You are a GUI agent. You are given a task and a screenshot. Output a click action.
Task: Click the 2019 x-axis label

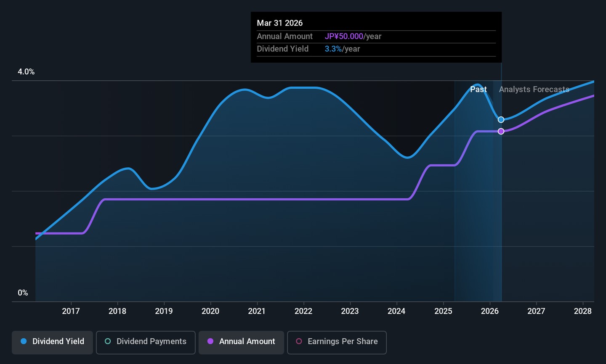[x=164, y=311]
